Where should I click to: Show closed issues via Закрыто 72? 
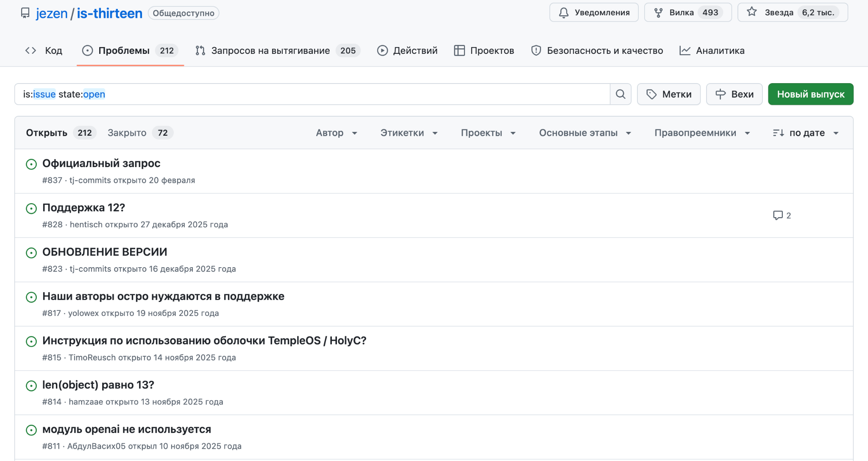pos(139,132)
